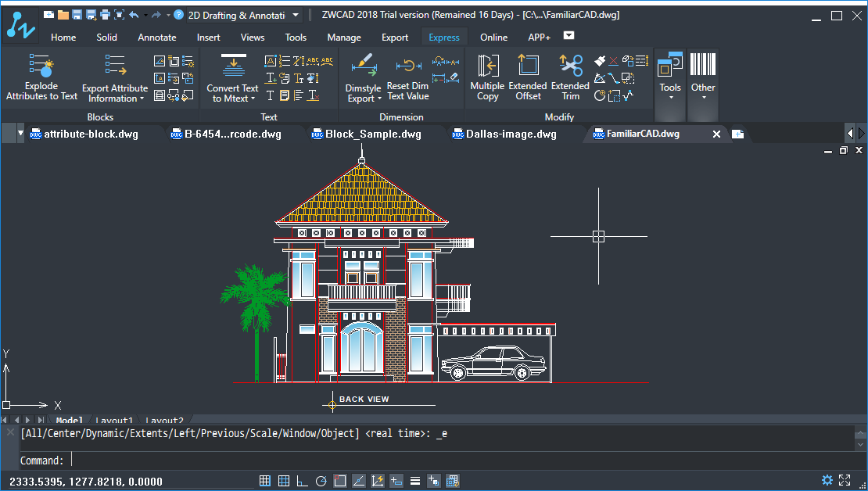Toggle polar tracking in the status bar

pyautogui.click(x=321, y=480)
